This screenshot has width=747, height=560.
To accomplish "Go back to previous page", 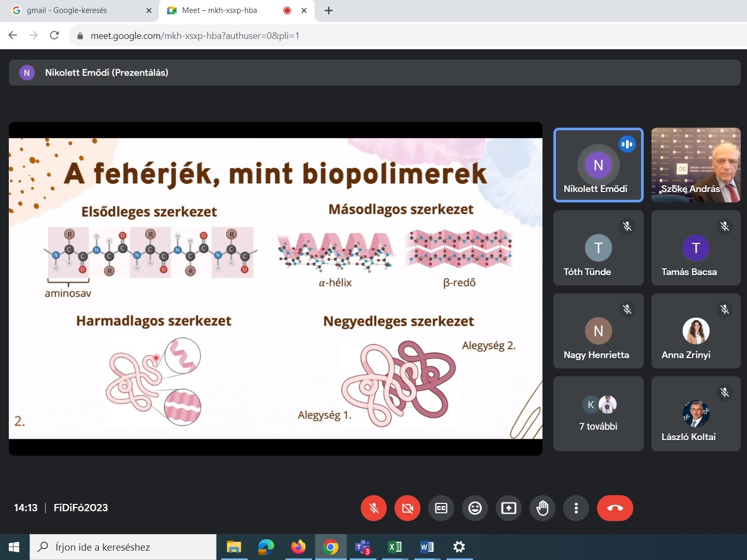I will [13, 35].
